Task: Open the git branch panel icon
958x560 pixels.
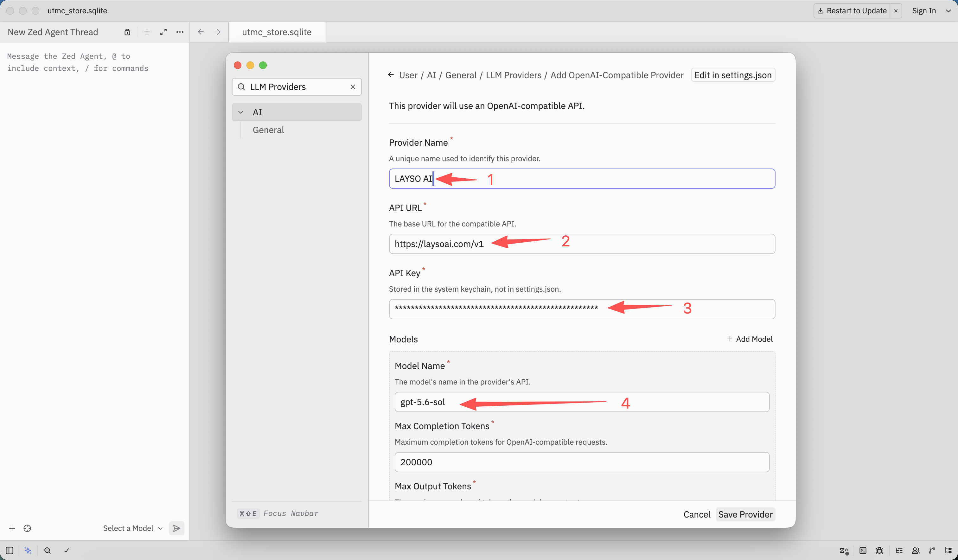Action: [x=932, y=550]
